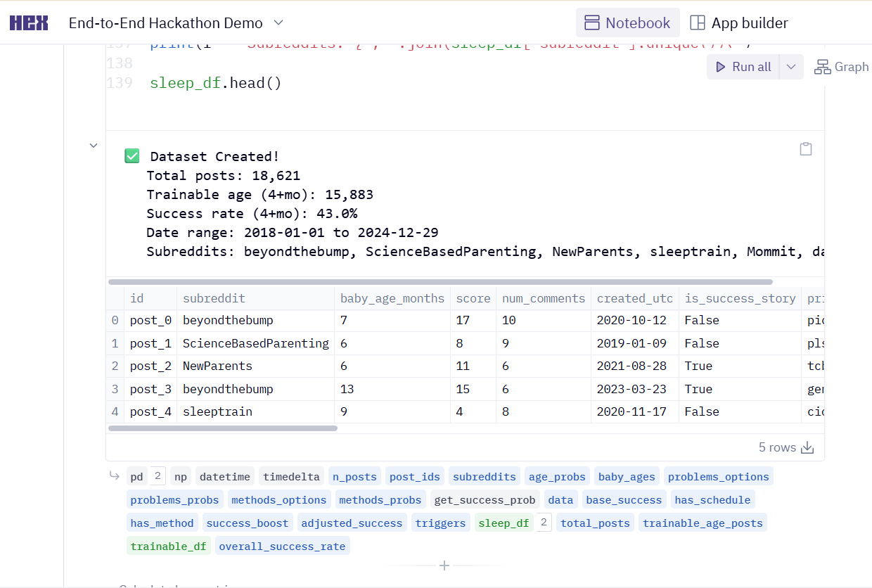Viewport: 872px width, 588px height.
Task: Click the is_success_story column header
Action: [740, 298]
